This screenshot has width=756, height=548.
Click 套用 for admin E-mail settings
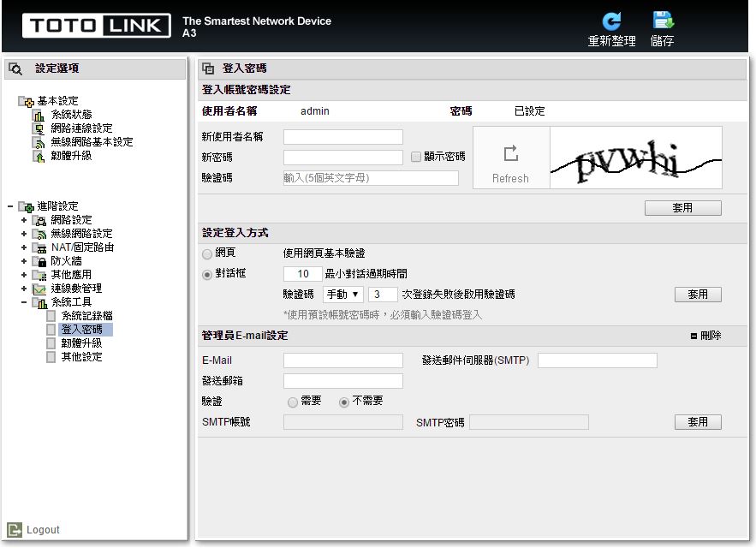pyautogui.click(x=698, y=422)
